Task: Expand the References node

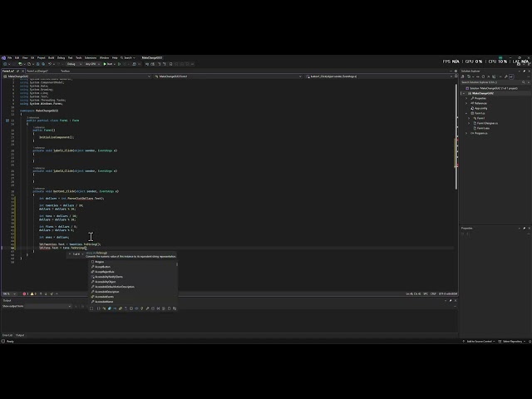Action: 466,103
